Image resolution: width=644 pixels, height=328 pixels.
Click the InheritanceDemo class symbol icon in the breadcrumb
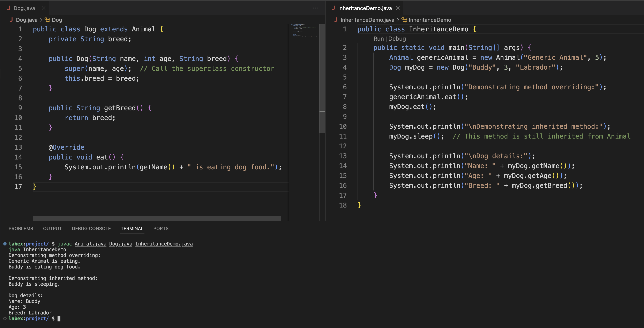[x=404, y=20]
